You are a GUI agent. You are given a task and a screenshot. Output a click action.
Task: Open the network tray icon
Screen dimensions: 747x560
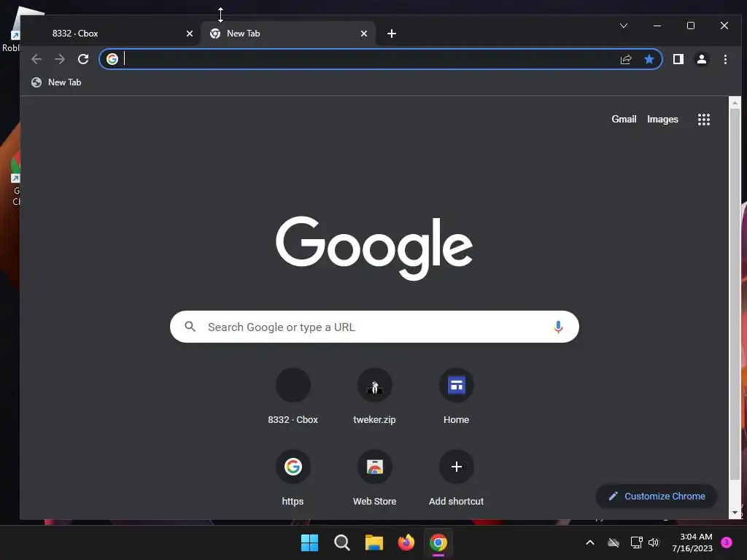(x=636, y=542)
